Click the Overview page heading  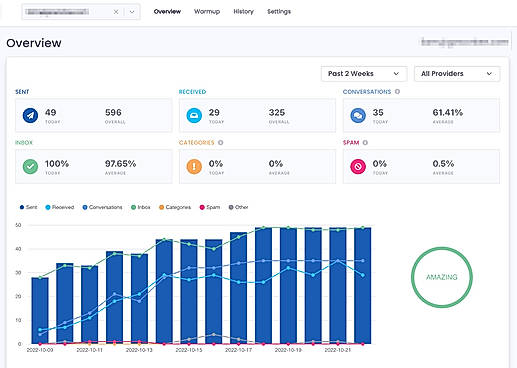pos(34,43)
